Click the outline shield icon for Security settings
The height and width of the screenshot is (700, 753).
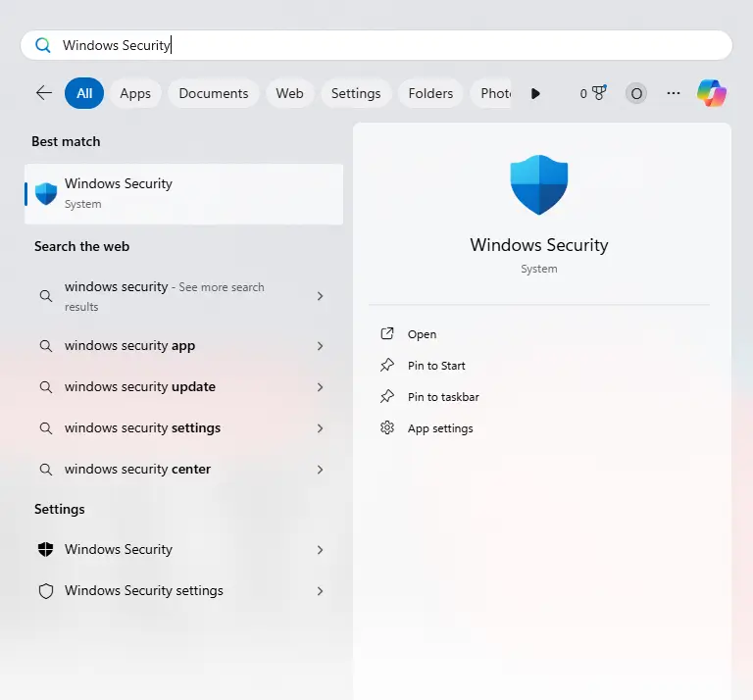pos(46,591)
